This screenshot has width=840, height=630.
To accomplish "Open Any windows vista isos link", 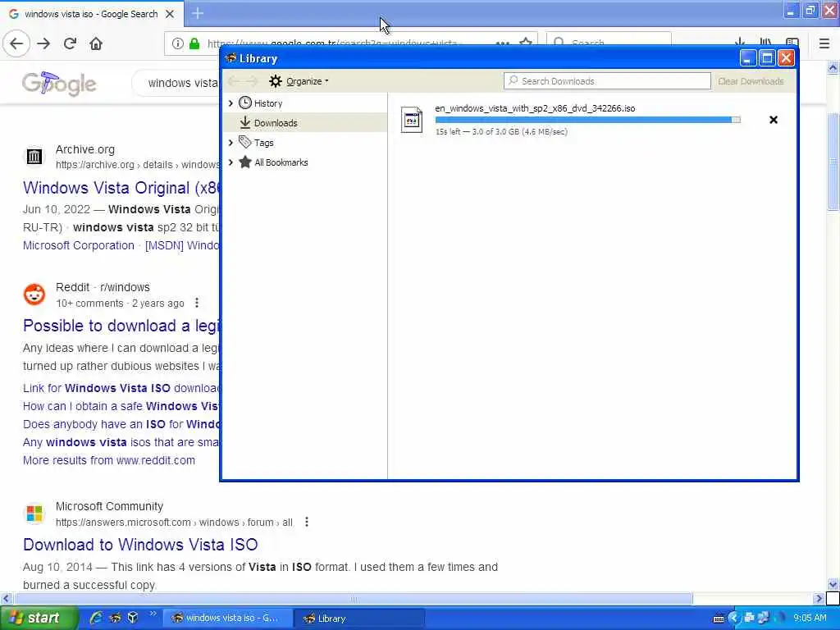I will [x=121, y=442].
